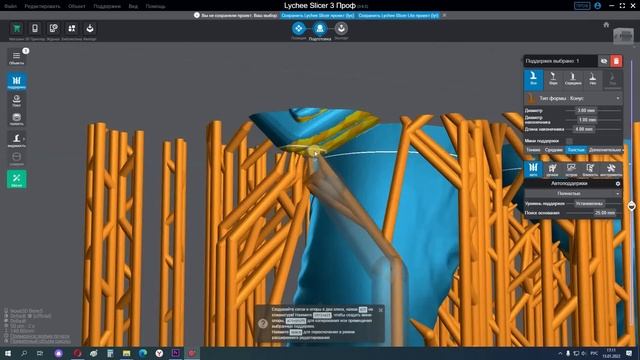The width and height of the screenshot is (640, 360).
Task: Edit the base search 25.00 mm field
Action: [605, 213]
